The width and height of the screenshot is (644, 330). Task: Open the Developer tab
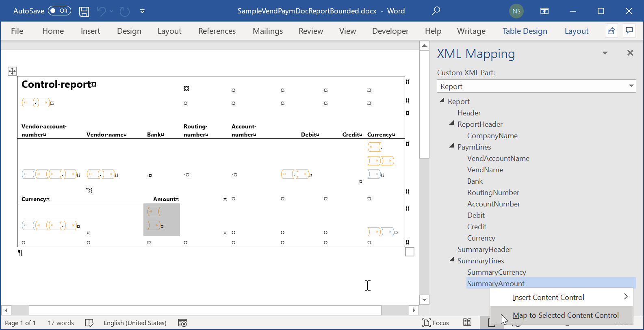coord(390,31)
